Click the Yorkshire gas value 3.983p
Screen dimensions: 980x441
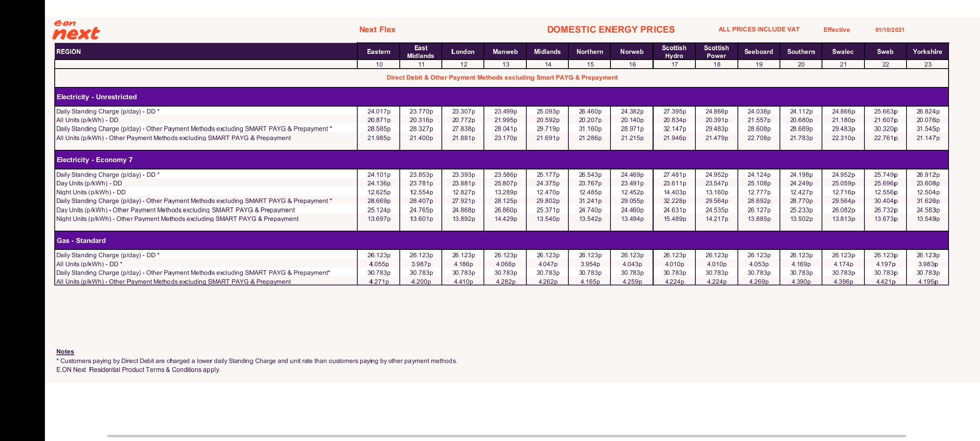point(928,264)
